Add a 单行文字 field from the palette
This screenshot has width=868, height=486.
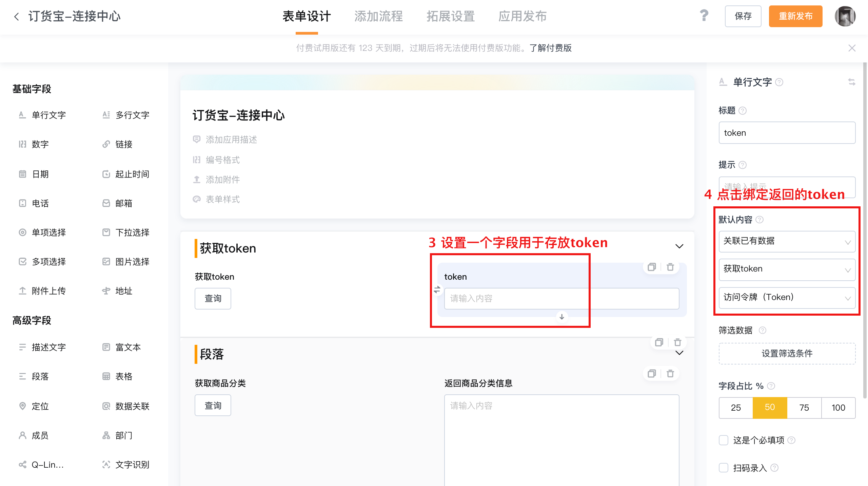[42, 115]
